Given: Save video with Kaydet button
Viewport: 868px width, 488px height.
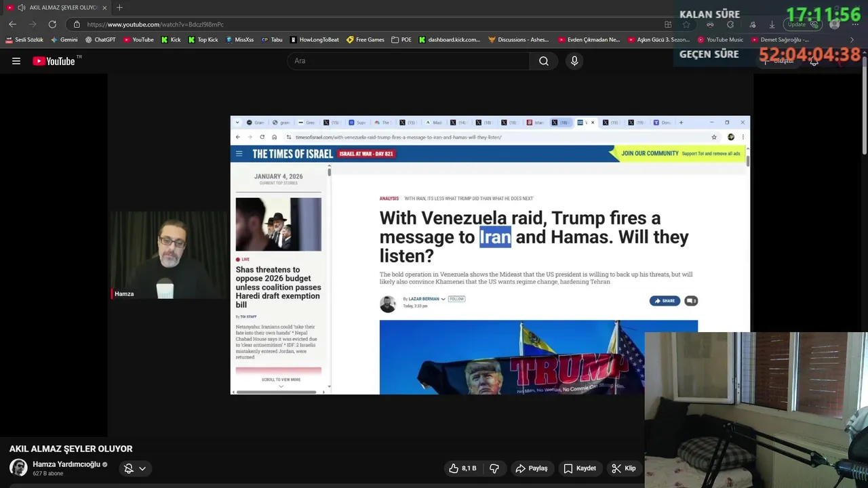Looking at the screenshot, I should tap(580, 468).
